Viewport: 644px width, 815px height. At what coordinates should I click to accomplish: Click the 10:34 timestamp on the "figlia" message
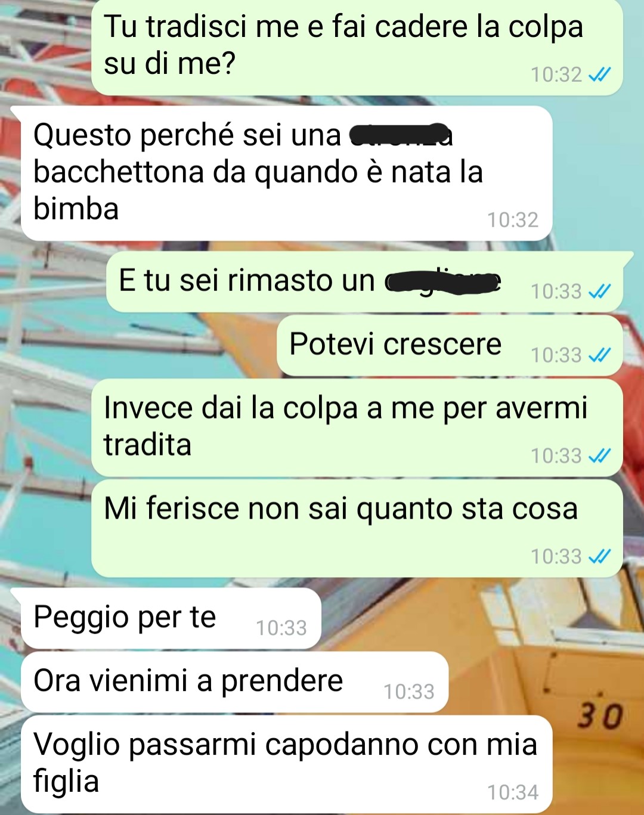point(513,792)
